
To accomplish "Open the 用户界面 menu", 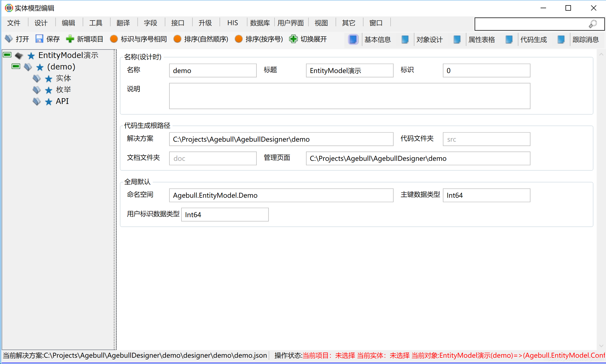I will (x=291, y=23).
